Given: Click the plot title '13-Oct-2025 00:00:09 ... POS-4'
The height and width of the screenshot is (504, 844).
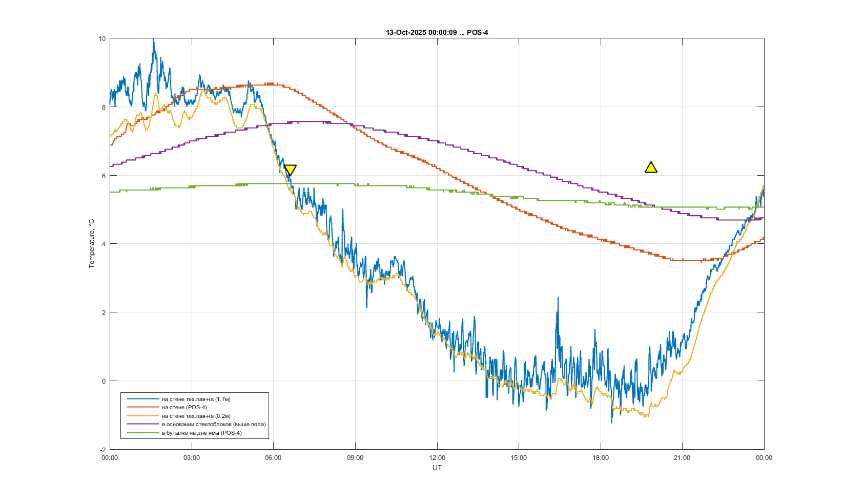Looking at the screenshot, I should click(437, 32).
